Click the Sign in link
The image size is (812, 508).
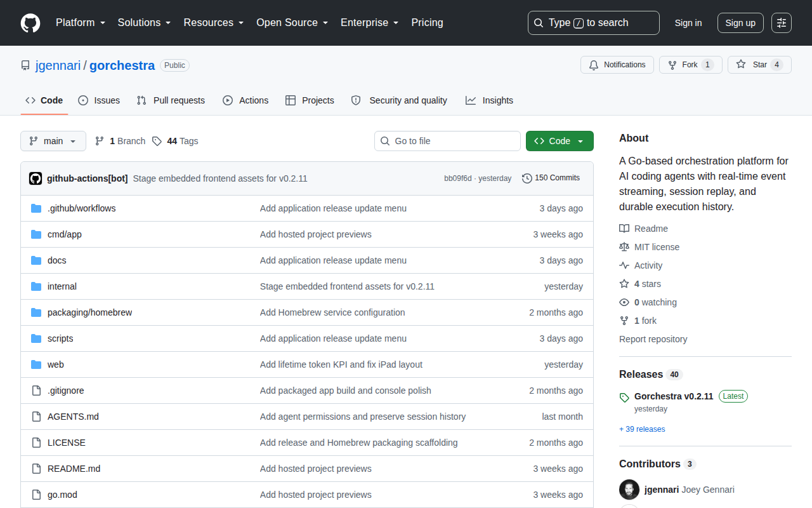click(x=688, y=23)
